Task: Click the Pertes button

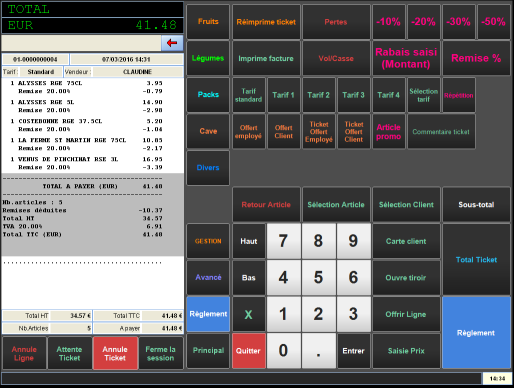Action: point(336,22)
